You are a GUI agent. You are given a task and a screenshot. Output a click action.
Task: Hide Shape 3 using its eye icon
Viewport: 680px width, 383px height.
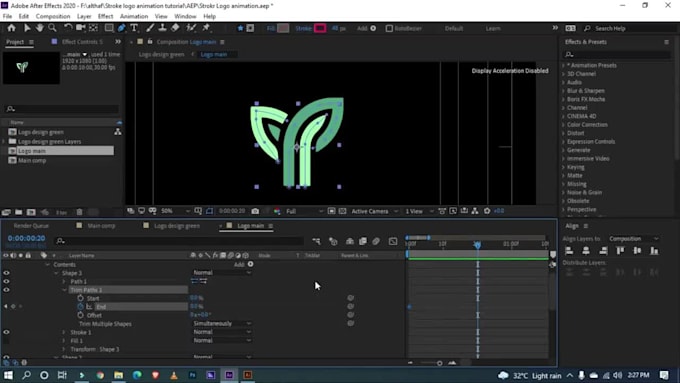6,273
